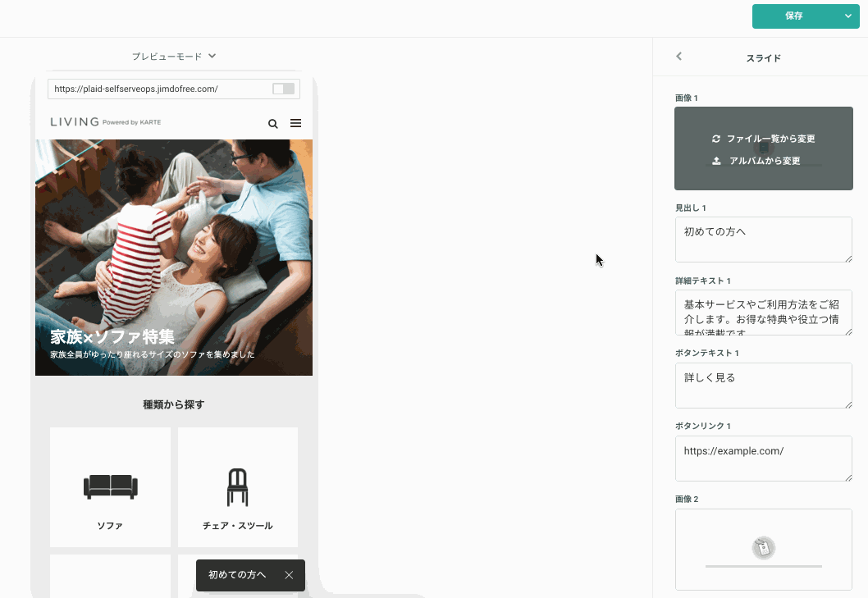Image resolution: width=868 pixels, height=598 pixels.
Task: Close the 初めての方へ popup
Action: pyautogui.click(x=289, y=575)
